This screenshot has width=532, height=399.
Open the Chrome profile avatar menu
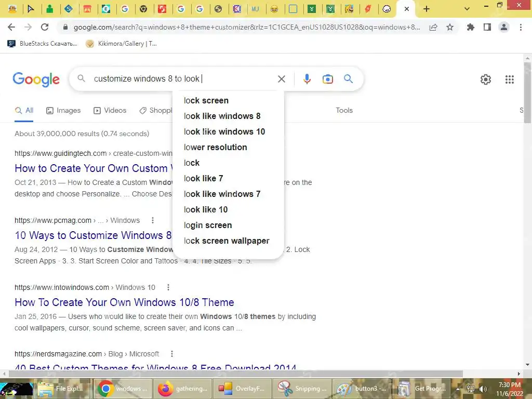pyautogui.click(x=504, y=27)
